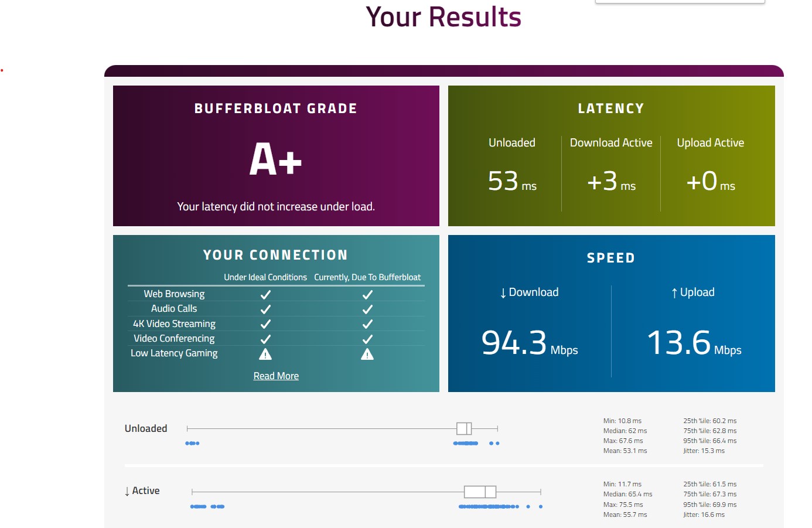Click the Video Conferencing row label
The height and width of the screenshot is (528, 812).
174,338
